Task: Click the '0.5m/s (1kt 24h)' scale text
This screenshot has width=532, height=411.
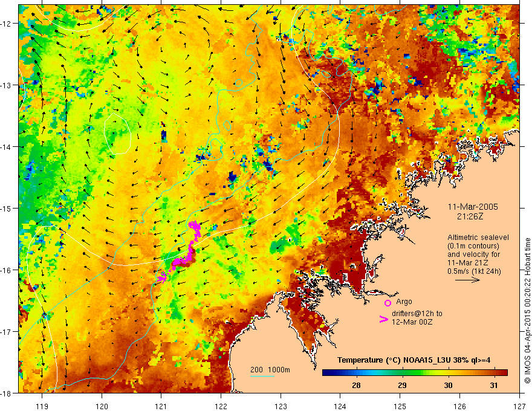Action: pos(475,271)
